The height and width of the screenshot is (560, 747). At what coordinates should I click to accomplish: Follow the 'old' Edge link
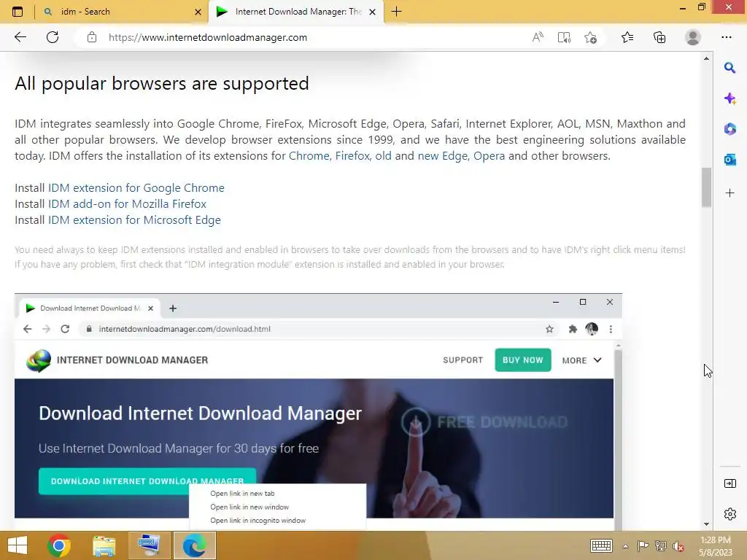coord(383,156)
